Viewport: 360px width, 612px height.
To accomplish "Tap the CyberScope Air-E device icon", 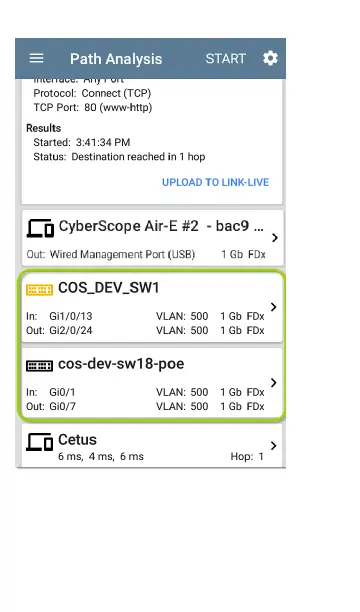I will (x=40, y=228).
